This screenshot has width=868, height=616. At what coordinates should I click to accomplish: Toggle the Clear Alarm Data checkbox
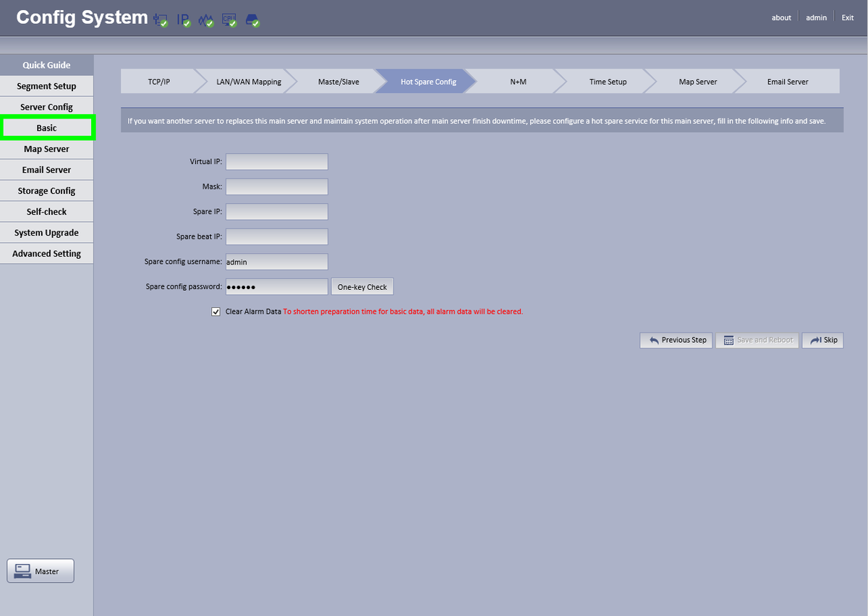click(x=216, y=312)
